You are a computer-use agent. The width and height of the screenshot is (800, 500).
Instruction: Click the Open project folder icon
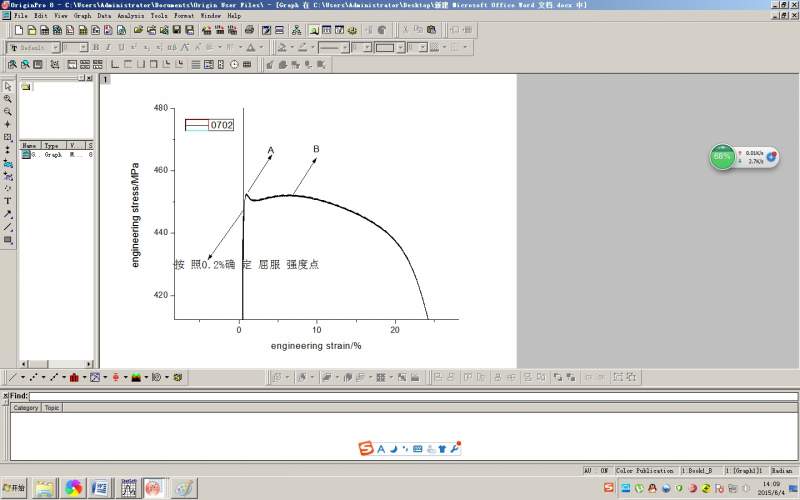[x=138, y=30]
